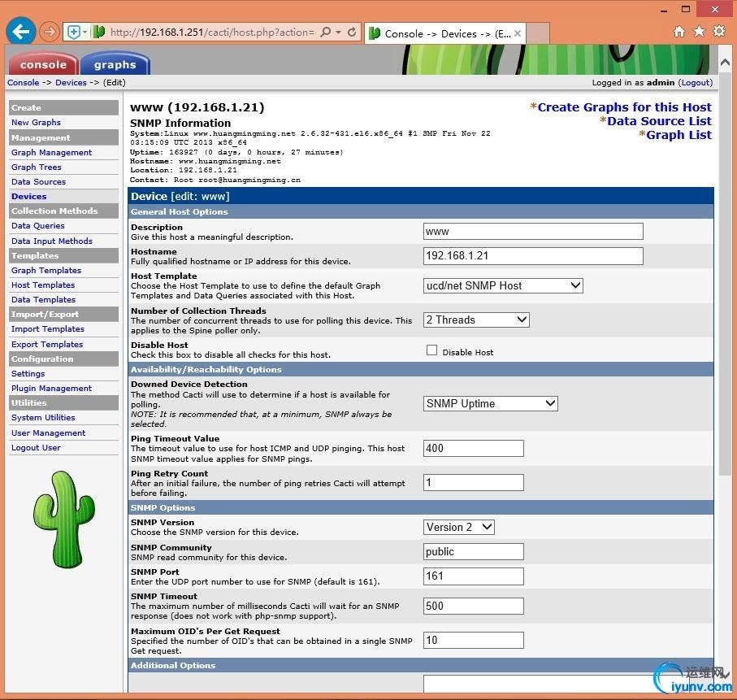Click the SNMP Port field
Screen dimensions: 737x700
(473, 576)
